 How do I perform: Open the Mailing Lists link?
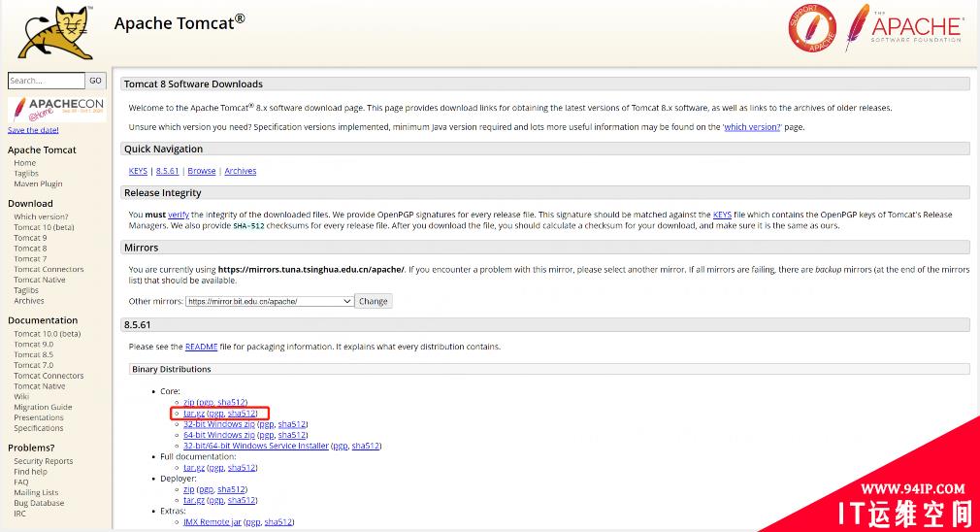click(36, 492)
